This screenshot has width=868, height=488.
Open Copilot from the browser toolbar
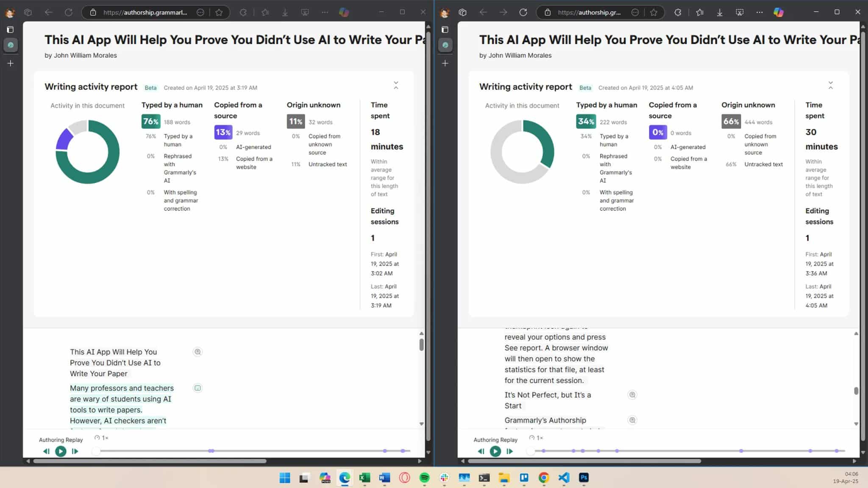click(343, 12)
